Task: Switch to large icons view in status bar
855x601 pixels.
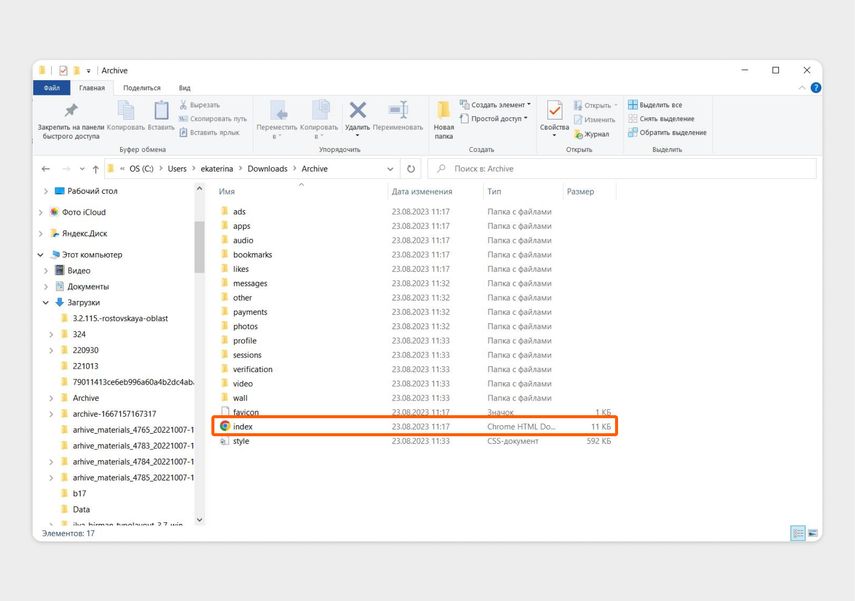Action: 812,533
